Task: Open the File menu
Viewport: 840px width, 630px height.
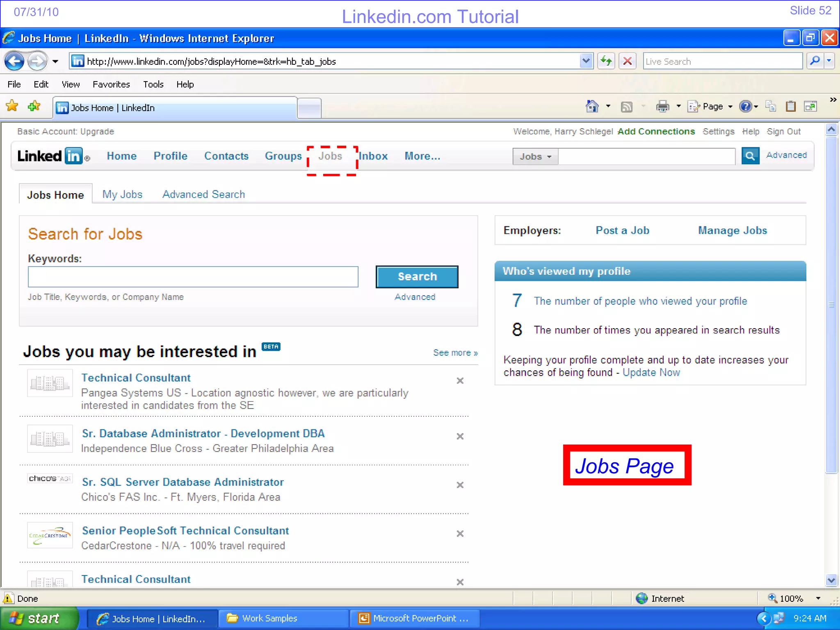Action: pos(14,84)
